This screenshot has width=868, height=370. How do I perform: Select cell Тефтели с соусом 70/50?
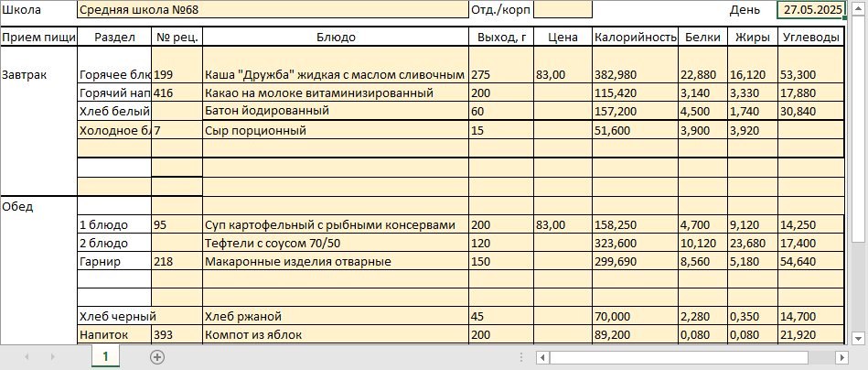point(336,243)
